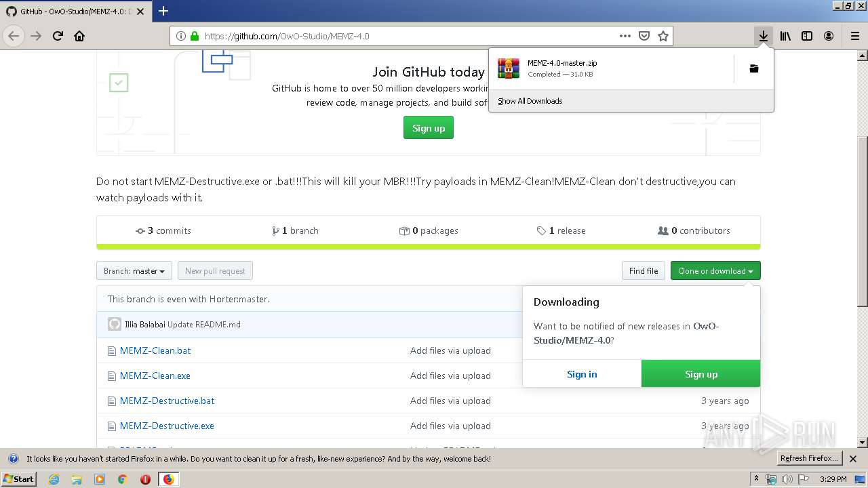Open MEMZ-Destructive.exe file
The height and width of the screenshot is (488, 868).
pyautogui.click(x=167, y=426)
